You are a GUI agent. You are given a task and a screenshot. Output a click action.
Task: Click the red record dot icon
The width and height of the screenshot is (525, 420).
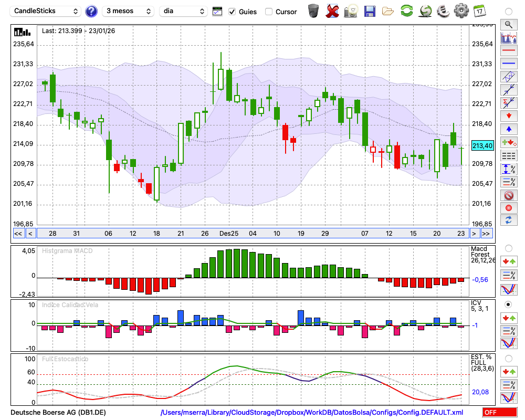click(x=509, y=208)
